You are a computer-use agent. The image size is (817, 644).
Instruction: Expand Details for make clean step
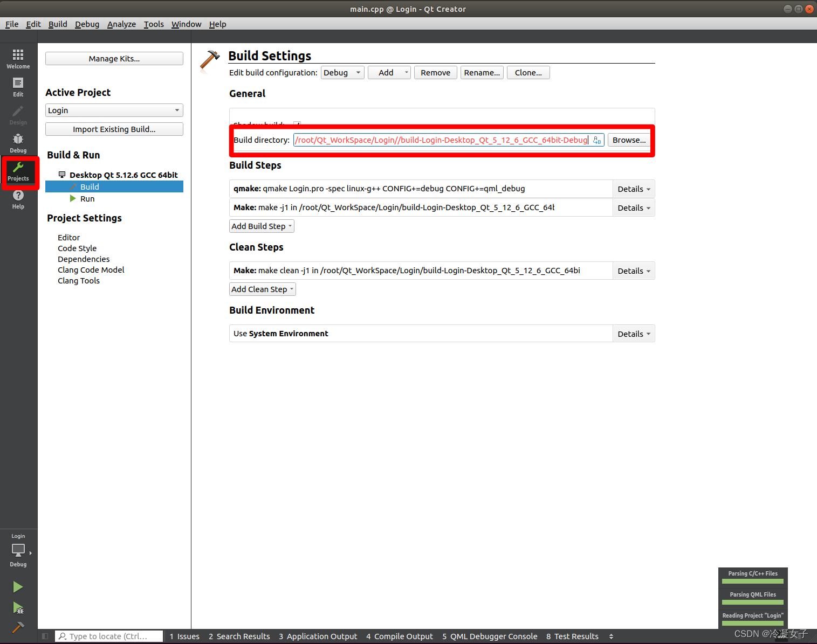[634, 271]
